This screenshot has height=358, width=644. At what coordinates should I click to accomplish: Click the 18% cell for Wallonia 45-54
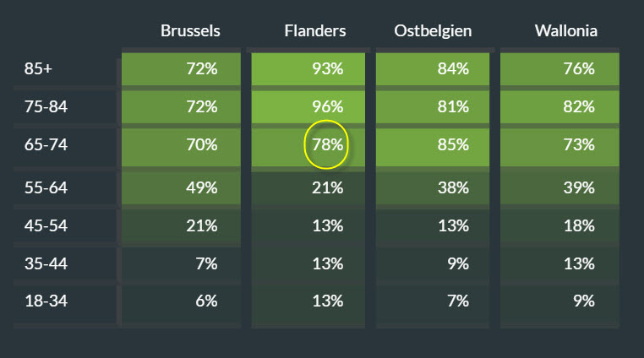coord(579,225)
